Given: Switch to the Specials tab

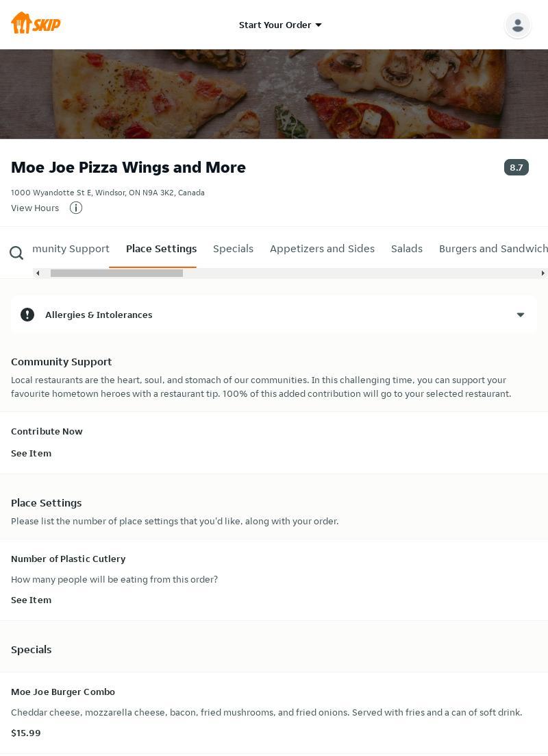Looking at the screenshot, I should coord(233,249).
